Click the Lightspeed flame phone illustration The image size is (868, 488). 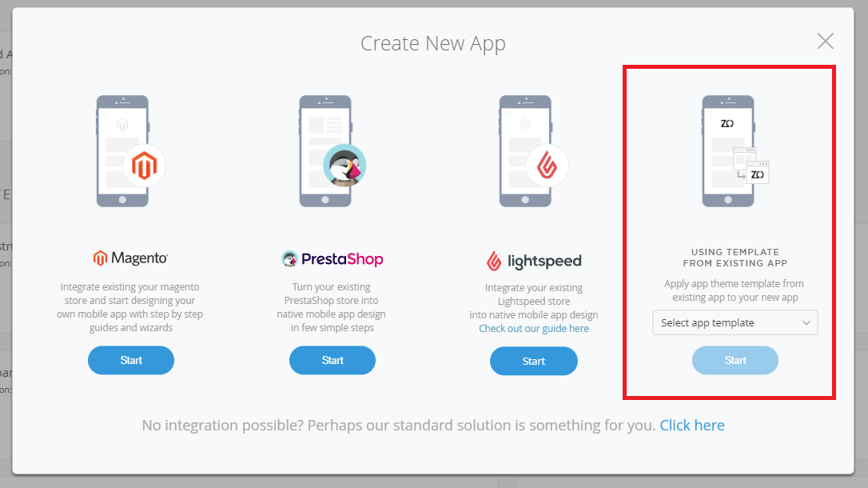(534, 151)
